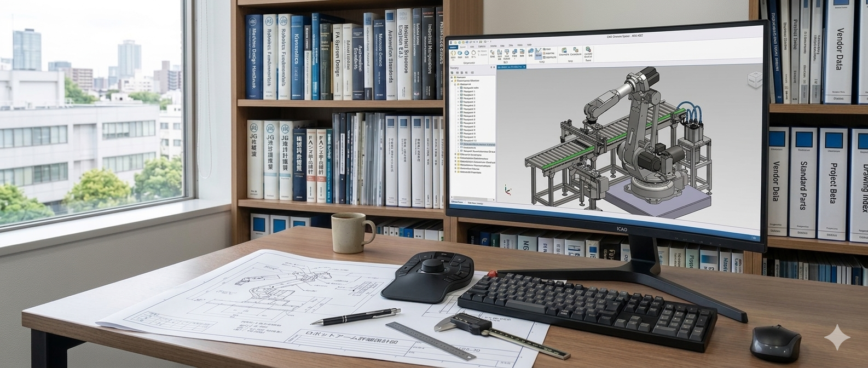Close the open document tab above the viewport
This screenshot has width=868, height=368.
[523, 67]
